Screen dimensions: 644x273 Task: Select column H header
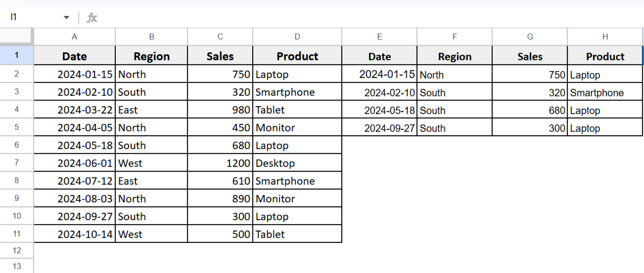(605, 36)
